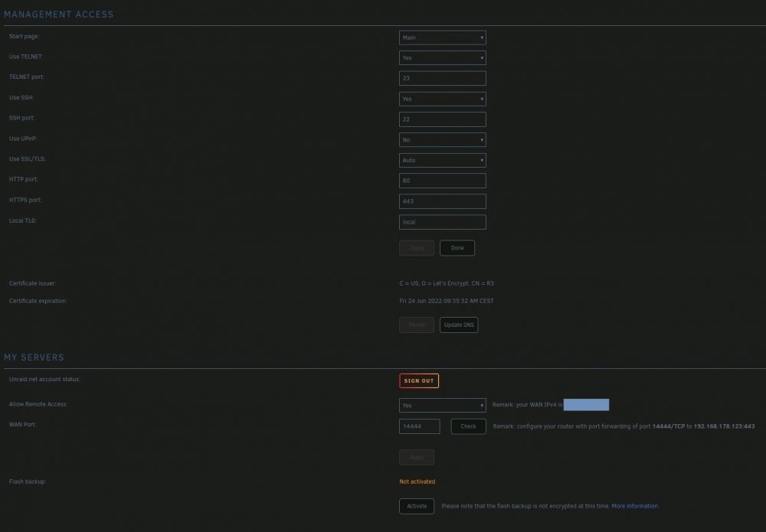Click the Update DNS button
The width and height of the screenshot is (766, 532).
click(459, 325)
